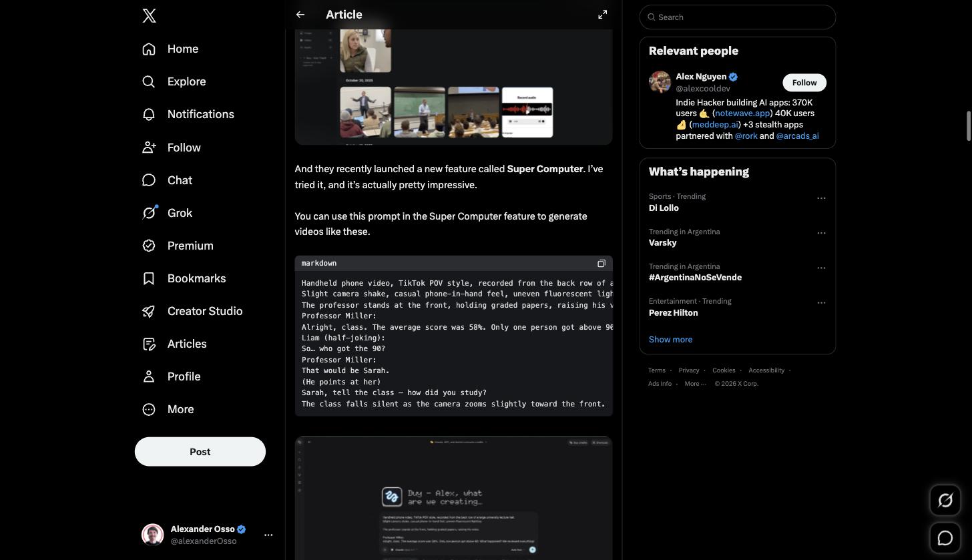
Task: Open the lecture gallery screenshot image
Action: tap(454, 87)
